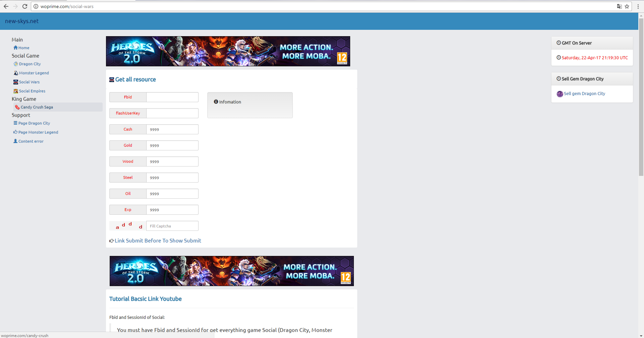Open Dragon City sidebar link
The width and height of the screenshot is (644, 338).
pos(30,64)
